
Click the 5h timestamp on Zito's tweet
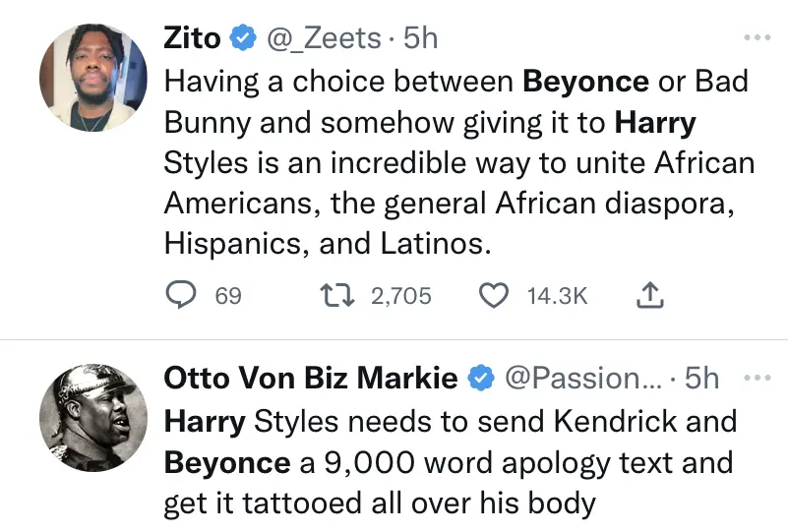tap(421, 38)
